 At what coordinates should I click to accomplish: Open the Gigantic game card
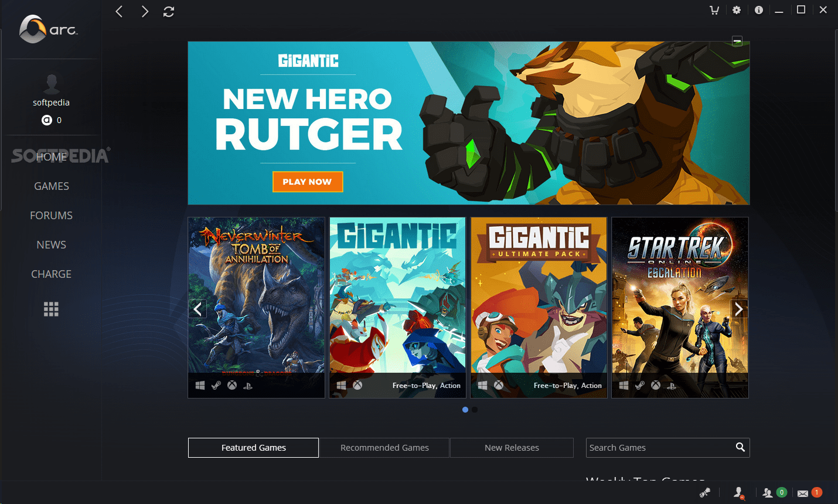397,308
